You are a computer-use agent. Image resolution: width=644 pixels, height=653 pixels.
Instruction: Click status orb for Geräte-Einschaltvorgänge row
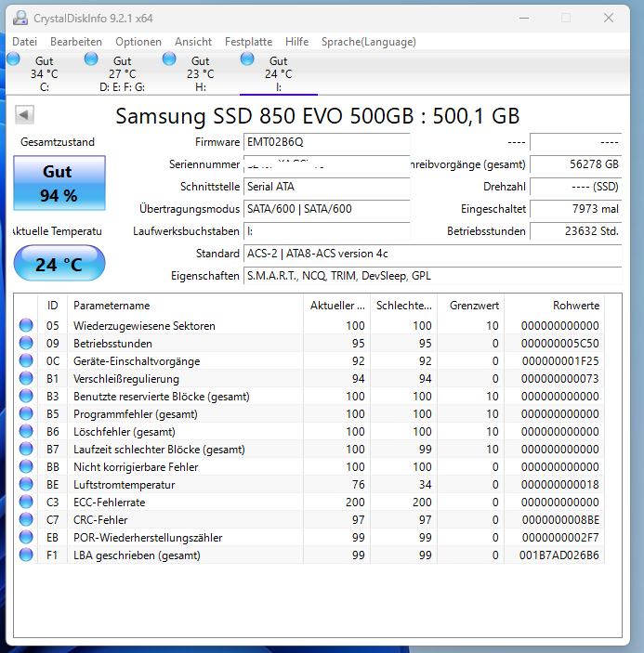26,360
